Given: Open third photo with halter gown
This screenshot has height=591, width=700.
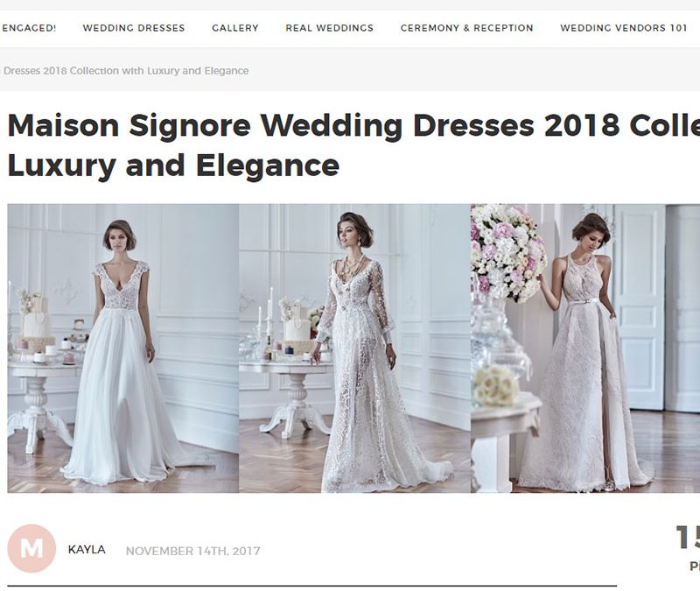Looking at the screenshot, I should [x=585, y=348].
